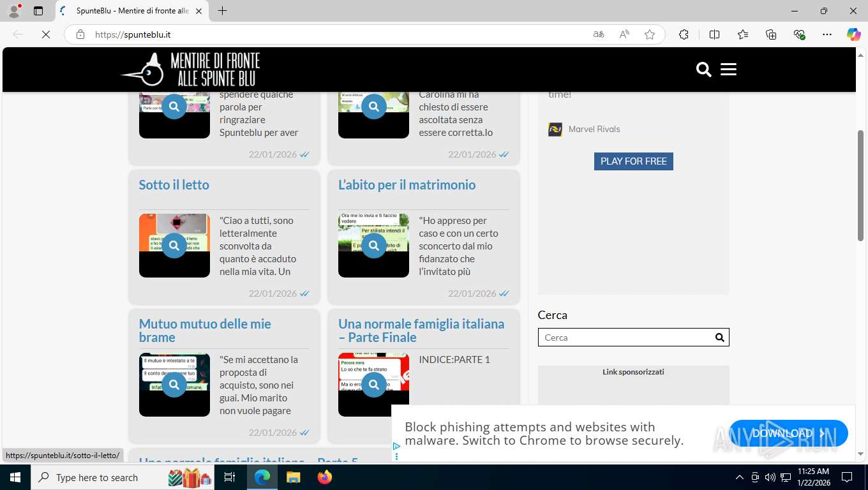Open the volume control tray icon
Image resolution: width=868 pixels, height=490 pixels.
(x=770, y=477)
